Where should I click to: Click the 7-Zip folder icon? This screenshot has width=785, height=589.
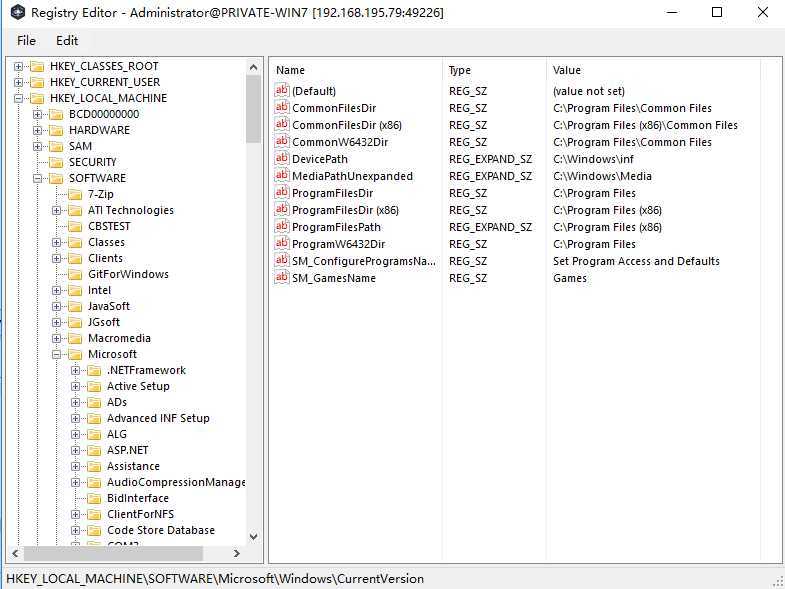[75, 194]
